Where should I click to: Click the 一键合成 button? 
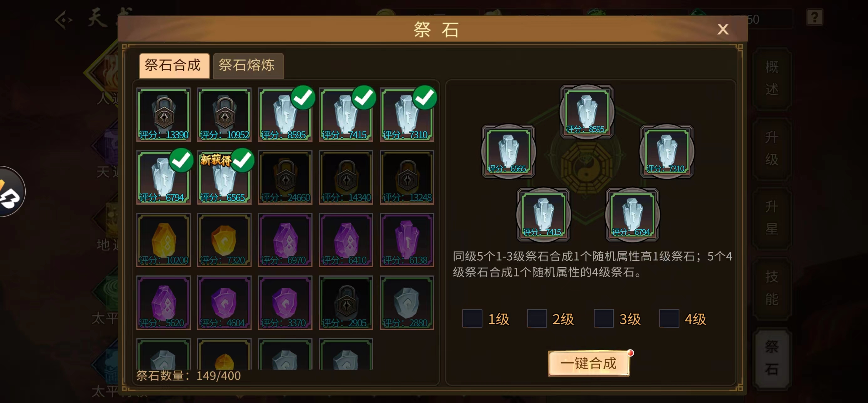(588, 363)
